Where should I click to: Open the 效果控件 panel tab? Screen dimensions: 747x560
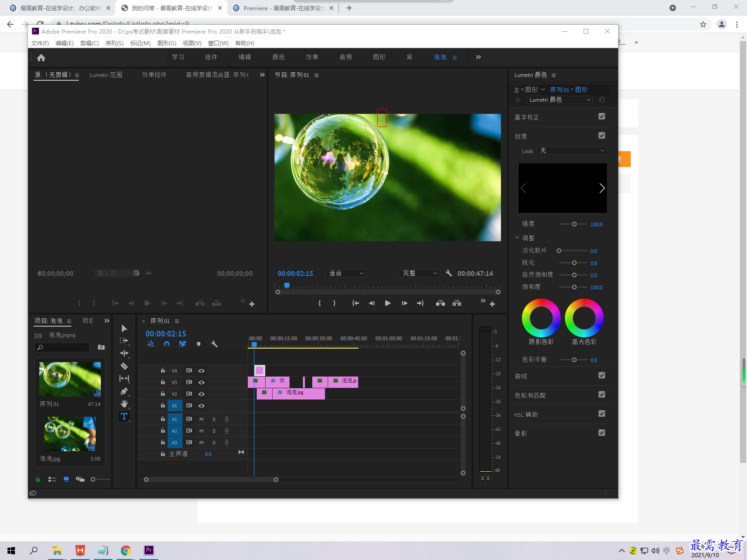[155, 75]
